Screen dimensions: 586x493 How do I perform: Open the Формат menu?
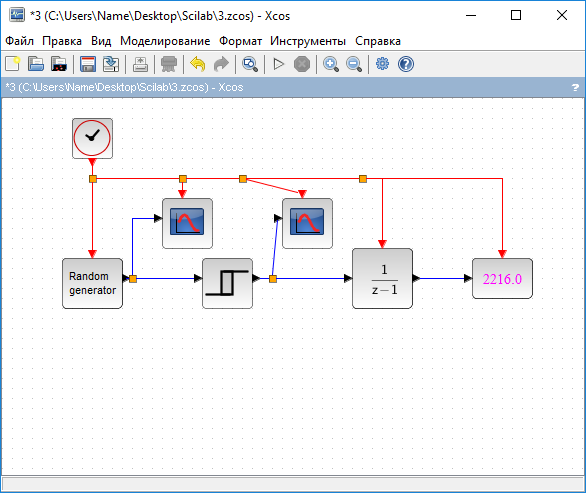pyautogui.click(x=240, y=41)
